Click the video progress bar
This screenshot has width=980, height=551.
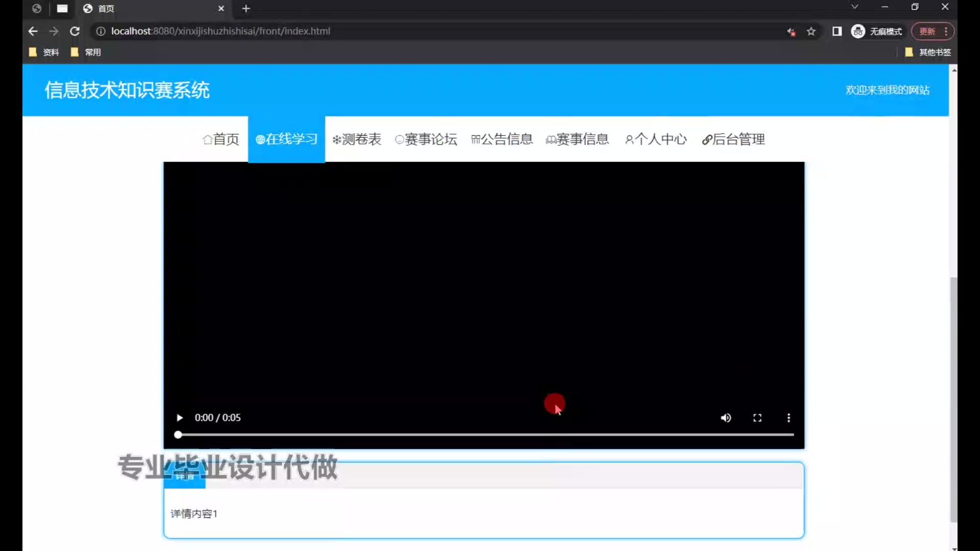[485, 435]
